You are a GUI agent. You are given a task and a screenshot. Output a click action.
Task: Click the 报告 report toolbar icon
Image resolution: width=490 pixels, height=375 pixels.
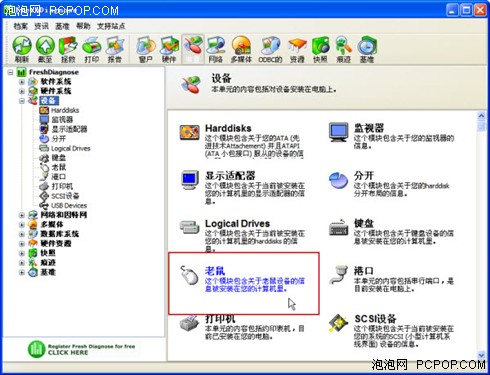[x=115, y=49]
